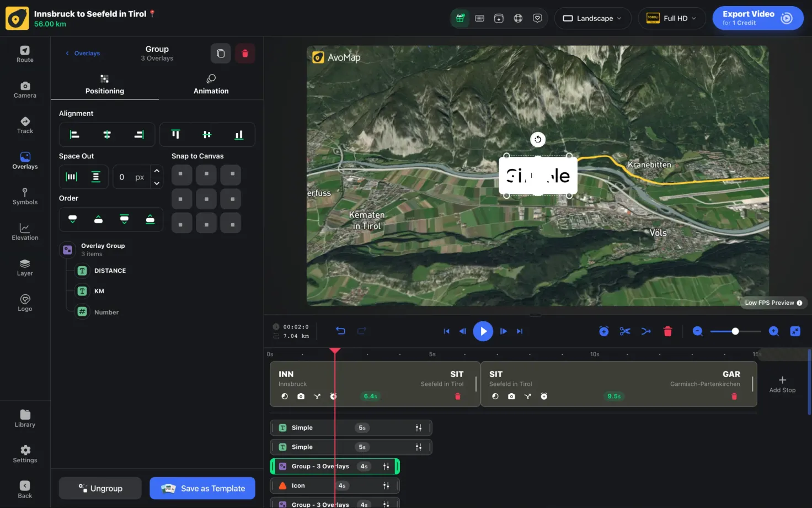812x508 pixels.
Task: Open Settings in the sidebar
Action: pyautogui.click(x=25, y=454)
